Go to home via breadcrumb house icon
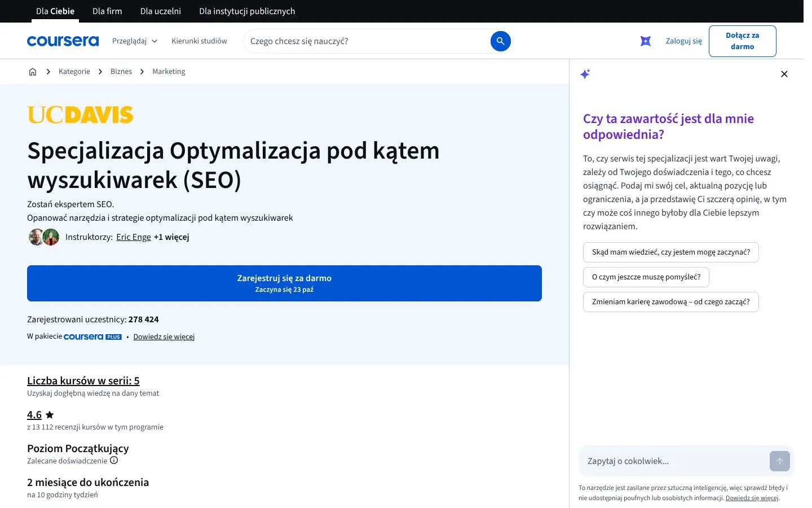Screen dimensions: 812x508 click(x=33, y=72)
